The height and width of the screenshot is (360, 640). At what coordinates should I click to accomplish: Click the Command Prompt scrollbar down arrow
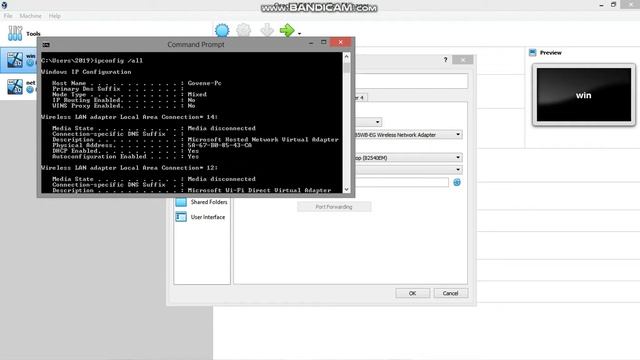coord(347,189)
